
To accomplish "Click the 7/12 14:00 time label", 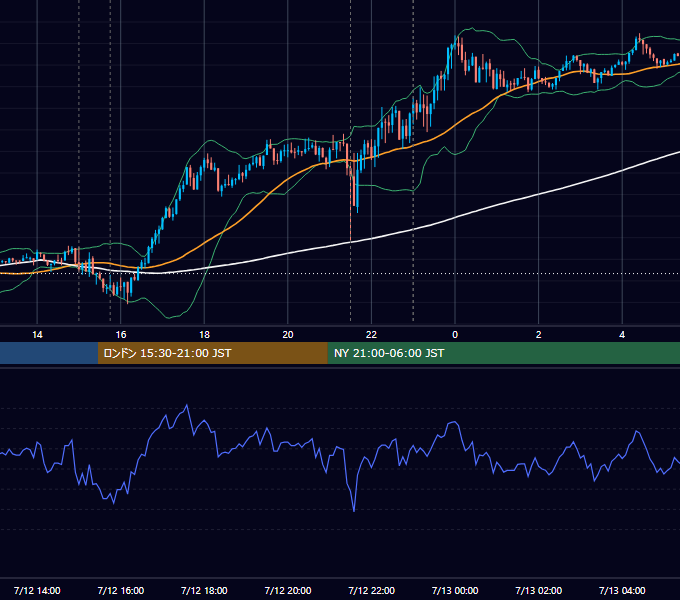I will (x=37, y=590).
